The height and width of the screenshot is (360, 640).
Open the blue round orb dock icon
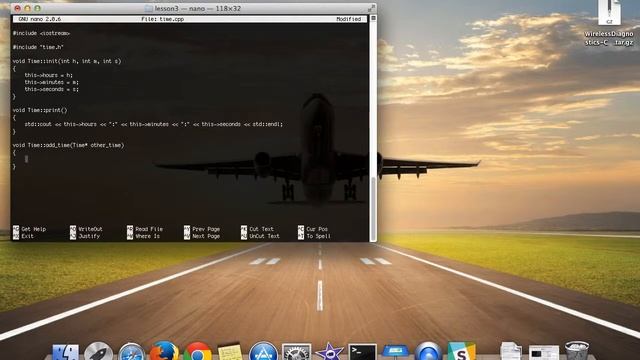pos(428,352)
